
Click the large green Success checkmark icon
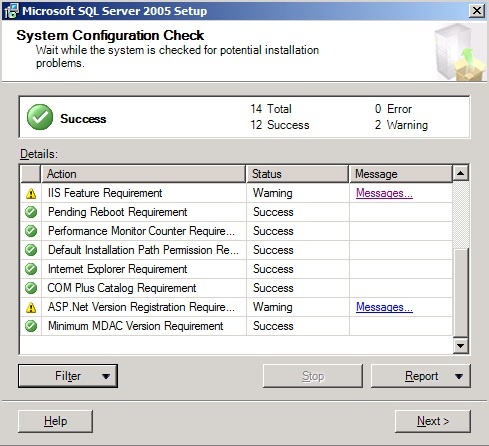point(40,117)
